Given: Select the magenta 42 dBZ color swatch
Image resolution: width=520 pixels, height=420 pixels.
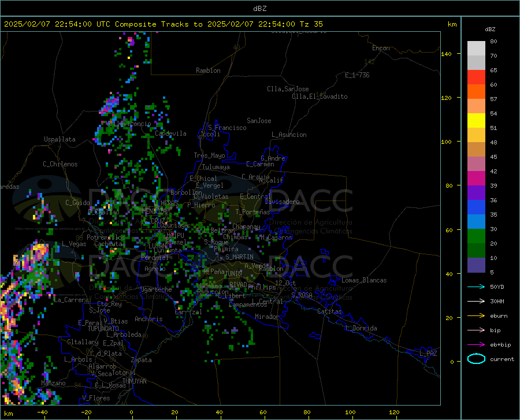Looking at the screenshot, I should click(x=476, y=179).
